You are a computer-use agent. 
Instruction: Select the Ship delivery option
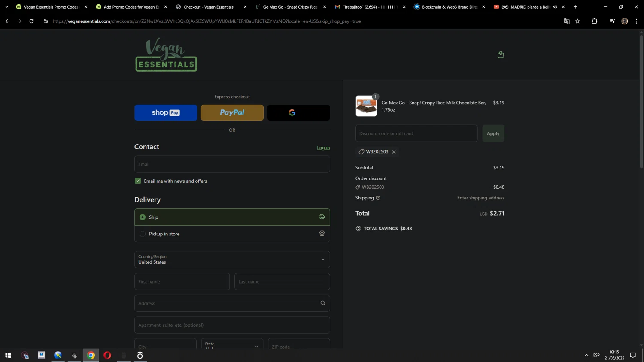pyautogui.click(x=232, y=217)
